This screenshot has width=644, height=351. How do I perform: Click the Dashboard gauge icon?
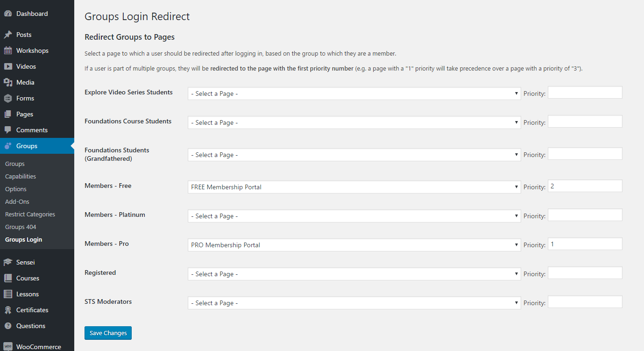pyautogui.click(x=8, y=14)
